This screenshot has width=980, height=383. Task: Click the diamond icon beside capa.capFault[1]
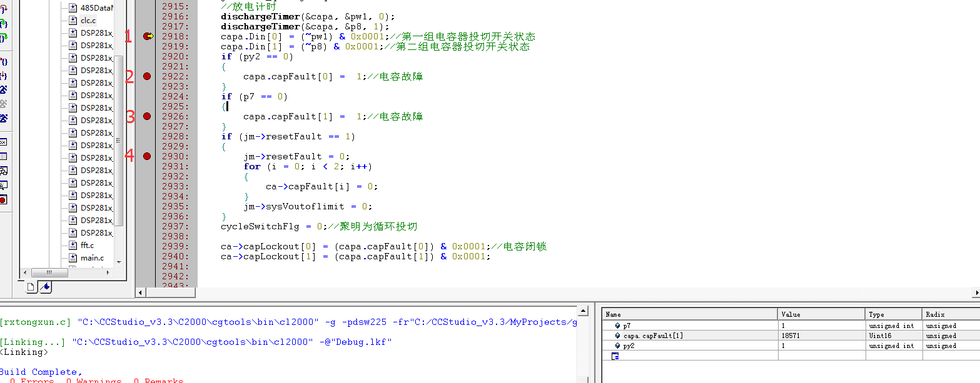point(618,336)
